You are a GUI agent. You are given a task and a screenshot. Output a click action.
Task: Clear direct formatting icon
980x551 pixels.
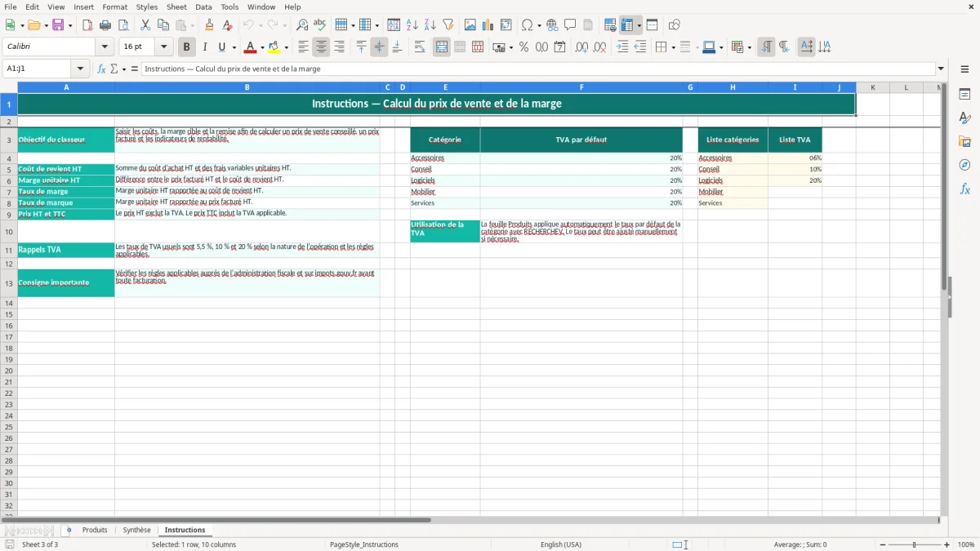pos(228,25)
